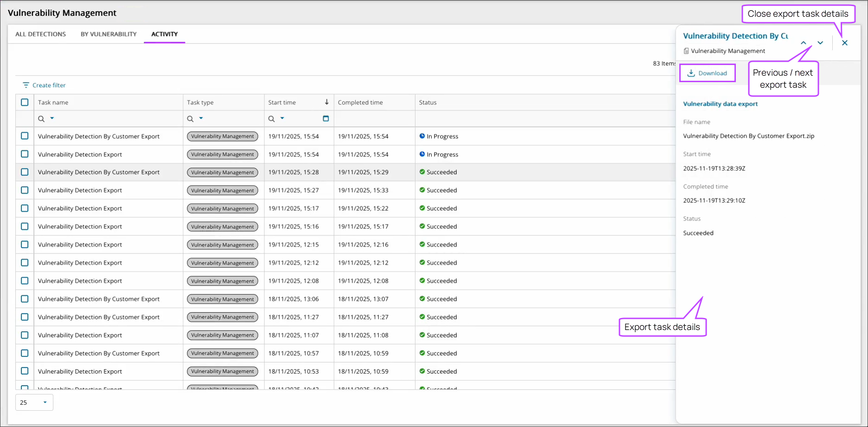Go to next export task using down chevron

(820, 43)
